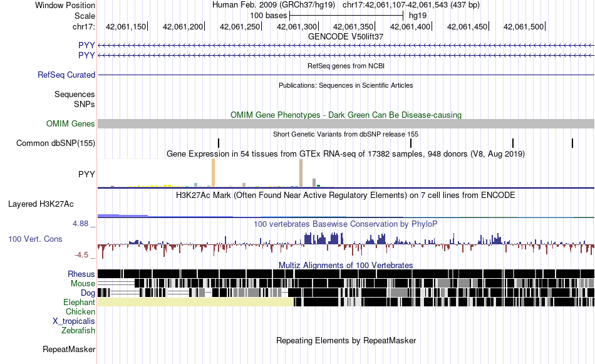Select dbSNP variant just past 42,061,500
Image resolution: width=595 pixels, height=364 pixels.
tap(572, 143)
